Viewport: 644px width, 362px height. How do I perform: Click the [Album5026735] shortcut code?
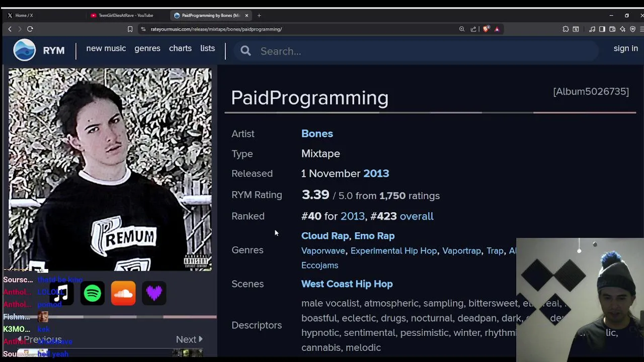tap(591, 92)
